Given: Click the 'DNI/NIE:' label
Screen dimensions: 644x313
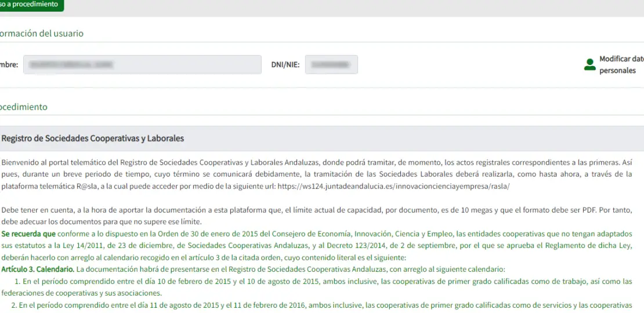Looking at the screenshot, I should 285,64.
